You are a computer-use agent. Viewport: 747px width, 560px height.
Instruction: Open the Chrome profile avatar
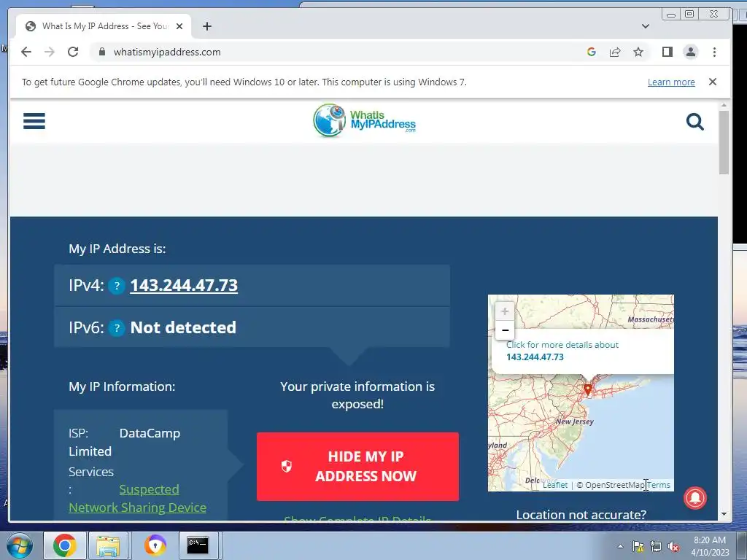point(691,52)
